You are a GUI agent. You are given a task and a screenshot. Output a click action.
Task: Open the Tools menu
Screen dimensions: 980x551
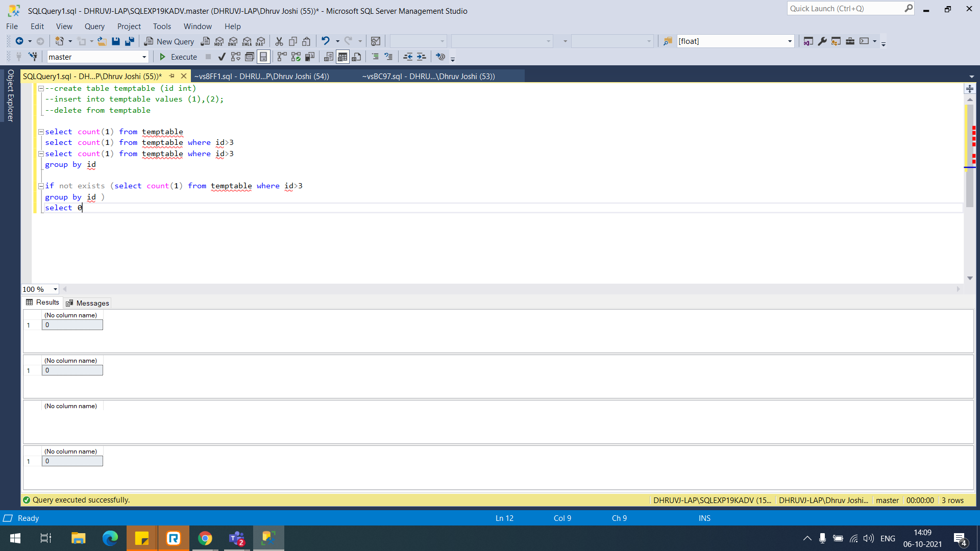(x=162, y=26)
